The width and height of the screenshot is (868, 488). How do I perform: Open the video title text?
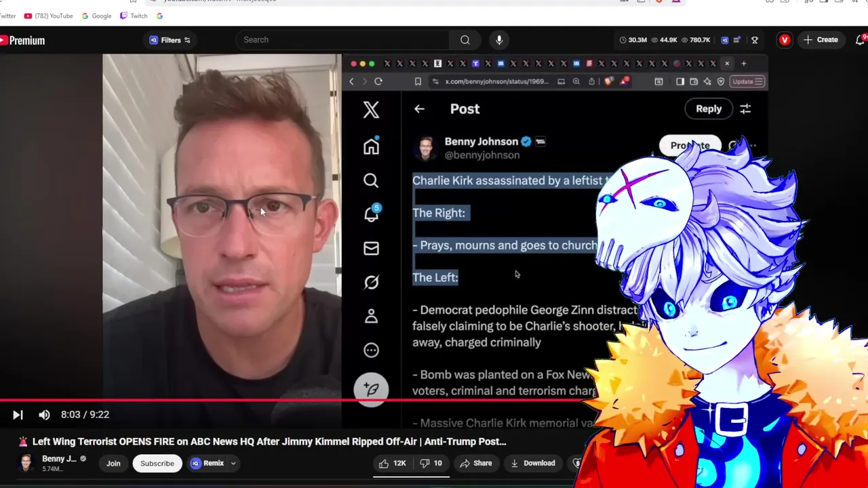click(269, 441)
